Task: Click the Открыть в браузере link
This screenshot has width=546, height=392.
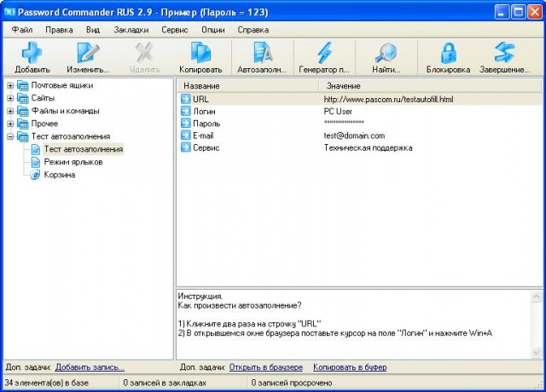Action: coord(265,366)
